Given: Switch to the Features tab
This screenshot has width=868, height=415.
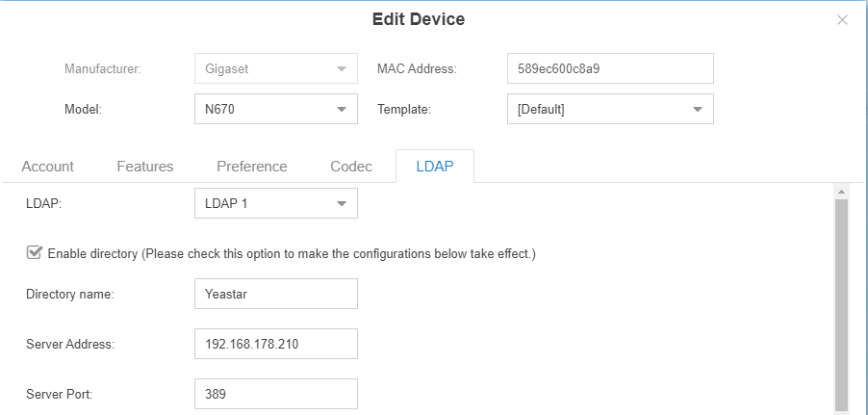Looking at the screenshot, I should pyautogui.click(x=145, y=167).
